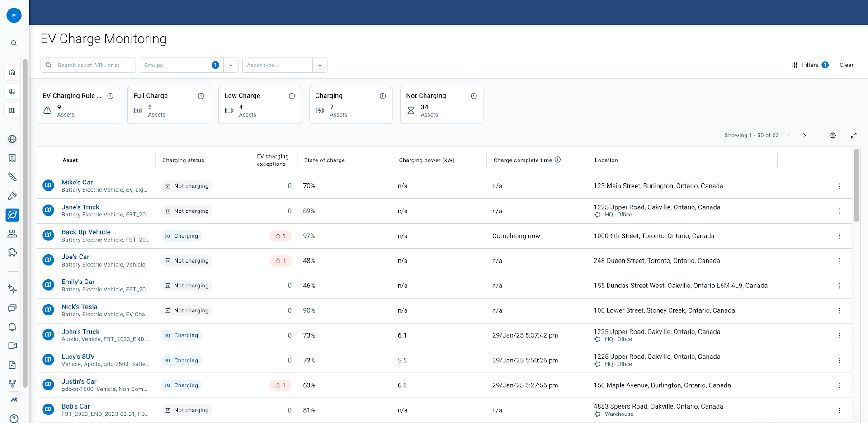Go to next page of results
Screen dimensions: 868x423
804,136
